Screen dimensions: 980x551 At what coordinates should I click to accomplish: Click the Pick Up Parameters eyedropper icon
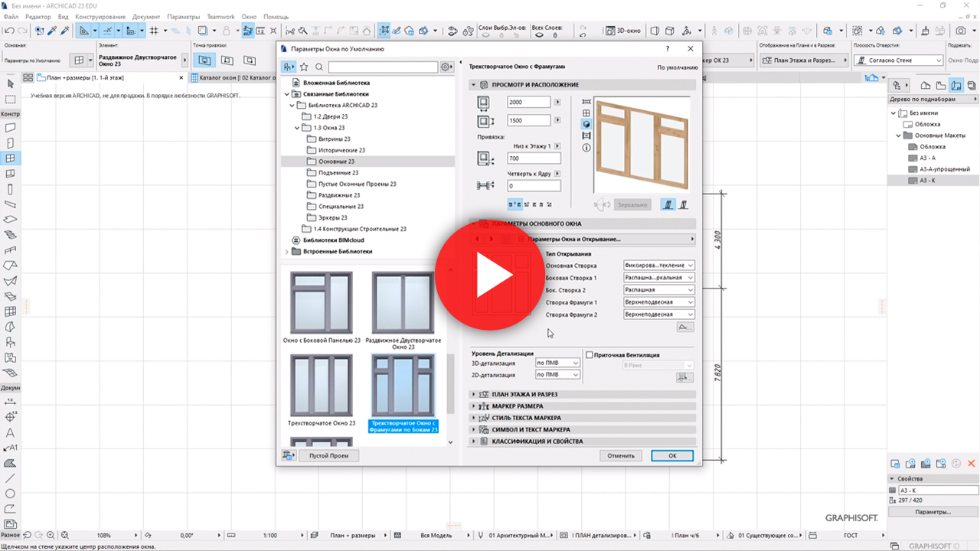[51, 31]
